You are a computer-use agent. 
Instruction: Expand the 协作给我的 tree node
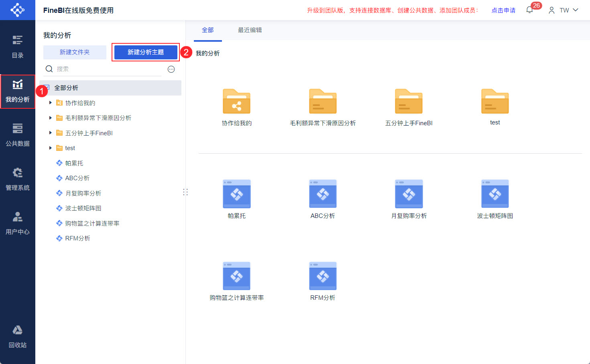click(50, 103)
